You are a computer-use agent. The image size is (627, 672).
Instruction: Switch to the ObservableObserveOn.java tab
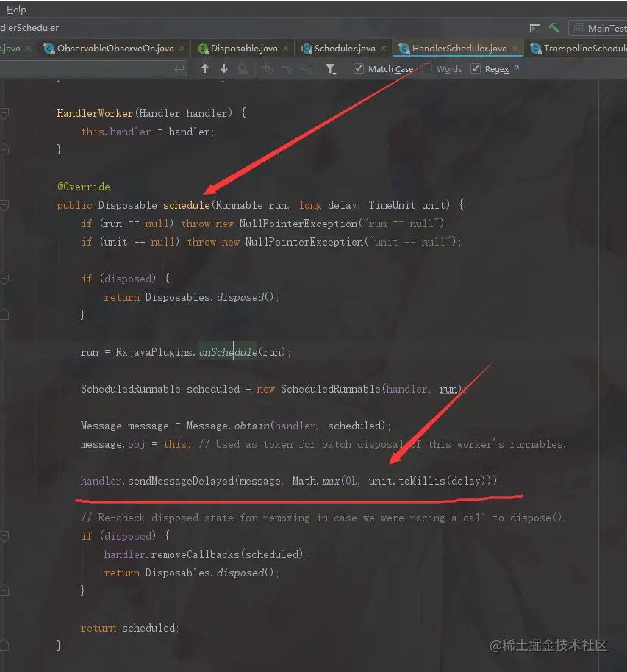(x=115, y=49)
